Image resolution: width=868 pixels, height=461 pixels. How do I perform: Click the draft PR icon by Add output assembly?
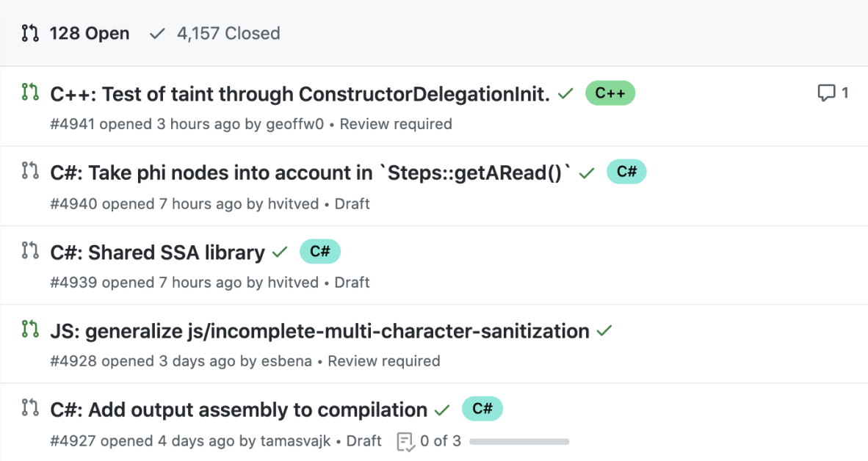(29, 407)
